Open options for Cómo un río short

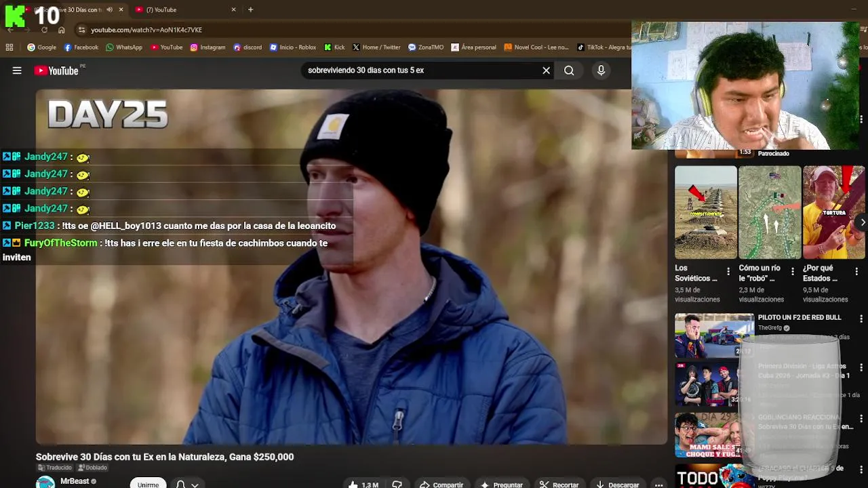pos(792,271)
